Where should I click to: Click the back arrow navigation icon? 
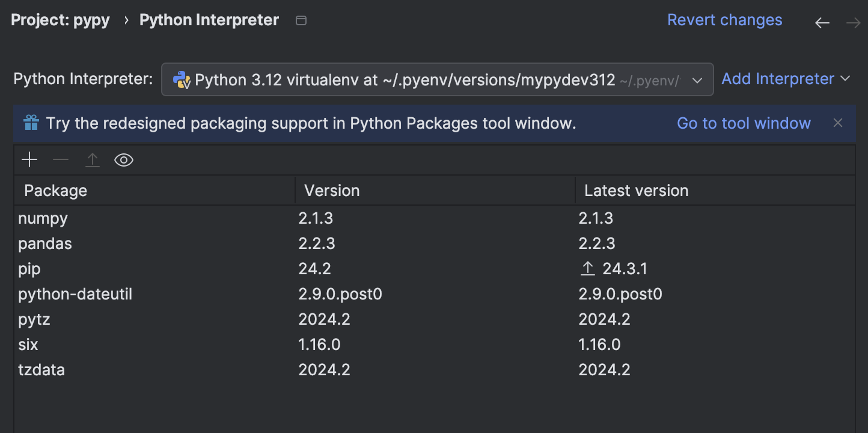(822, 23)
